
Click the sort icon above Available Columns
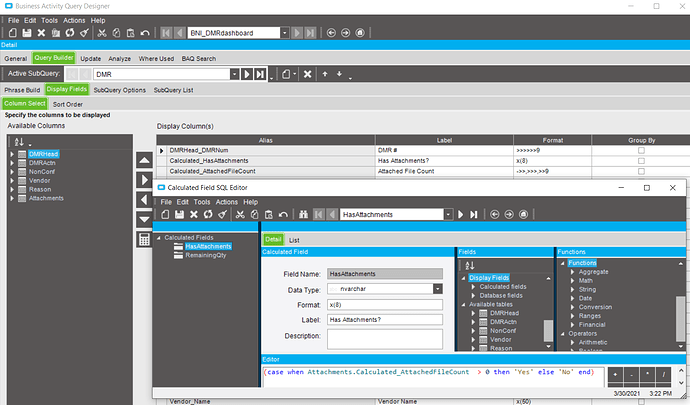tap(17, 142)
